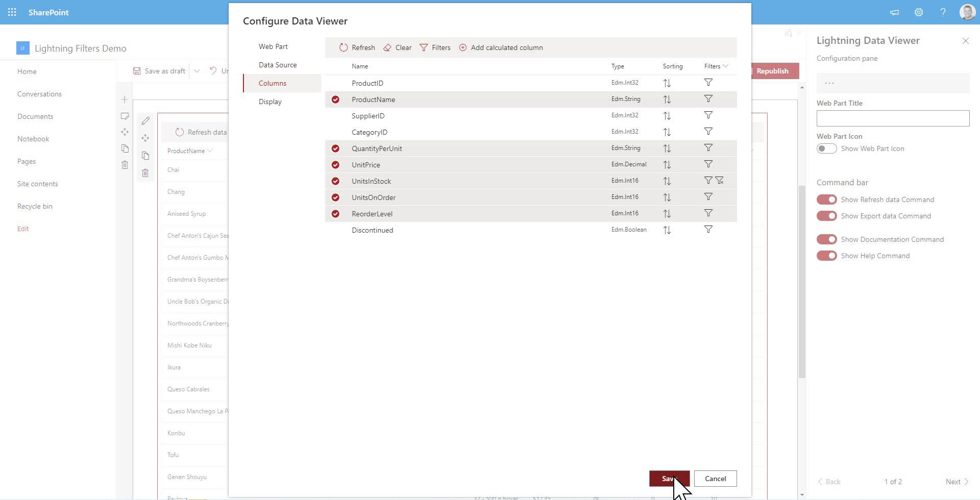Click the sort arrows for CategoryID

pyautogui.click(x=667, y=132)
